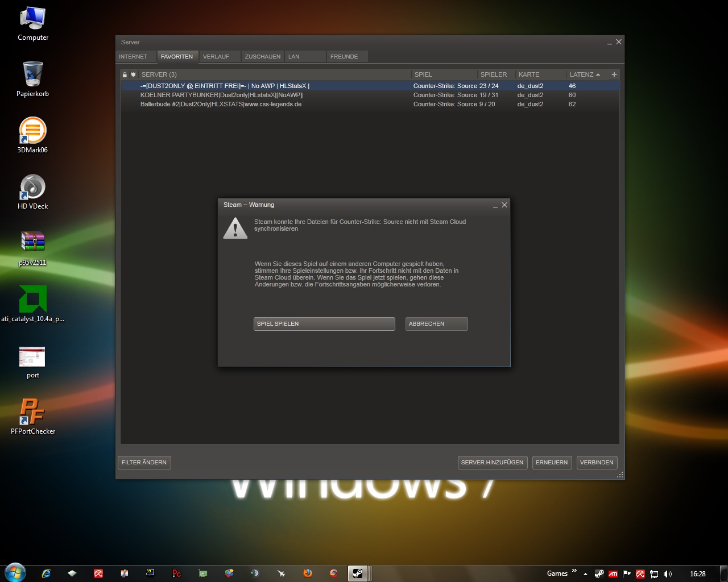Select the HD VDeck desktop shortcut
The width and height of the screenshot is (728, 582).
click(32, 192)
